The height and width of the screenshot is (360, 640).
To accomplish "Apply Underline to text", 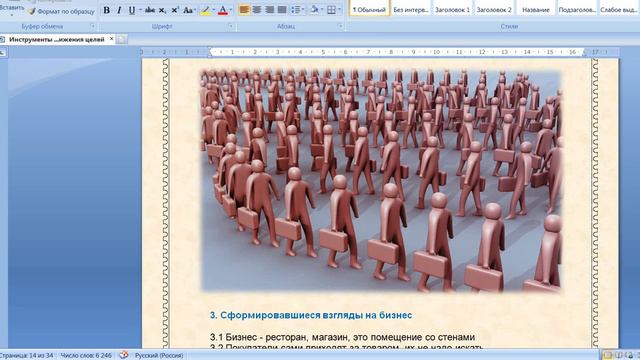I will 131,10.
